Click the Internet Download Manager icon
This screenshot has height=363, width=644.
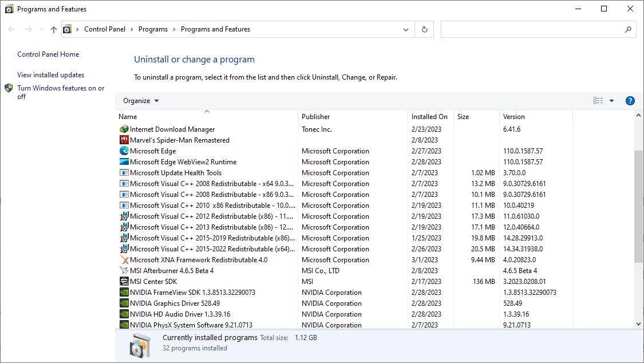point(124,129)
